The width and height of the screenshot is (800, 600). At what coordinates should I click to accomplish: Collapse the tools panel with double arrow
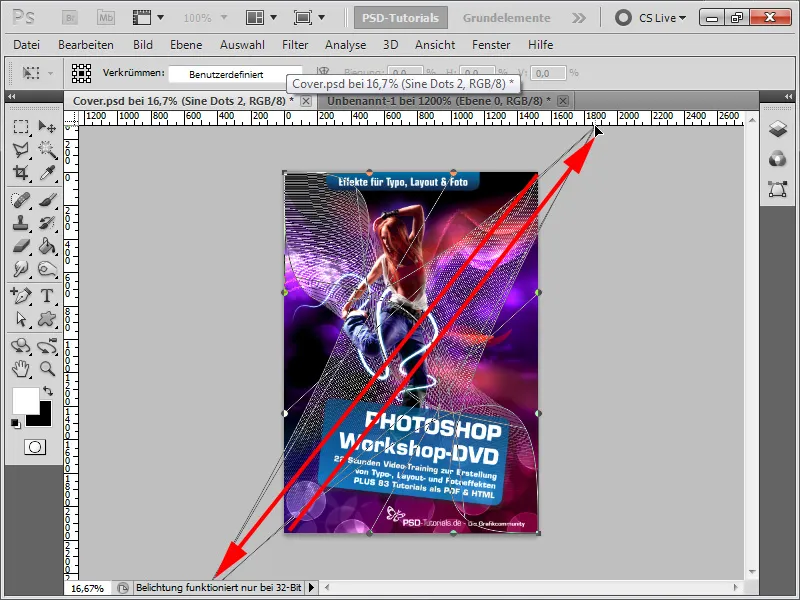[x=11, y=96]
